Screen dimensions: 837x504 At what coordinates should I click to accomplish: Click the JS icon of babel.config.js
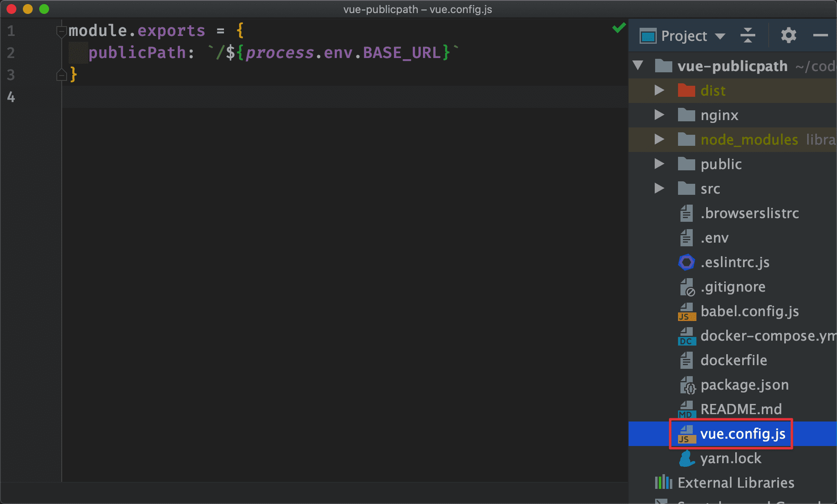click(687, 312)
